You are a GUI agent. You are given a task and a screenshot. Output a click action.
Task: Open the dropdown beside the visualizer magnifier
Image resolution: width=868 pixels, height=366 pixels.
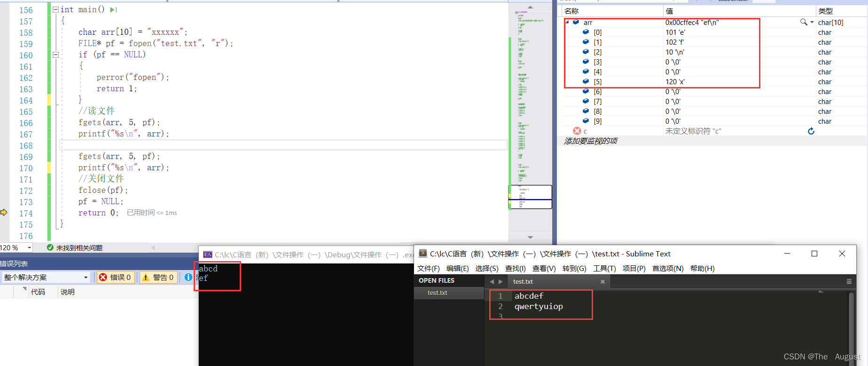click(812, 22)
